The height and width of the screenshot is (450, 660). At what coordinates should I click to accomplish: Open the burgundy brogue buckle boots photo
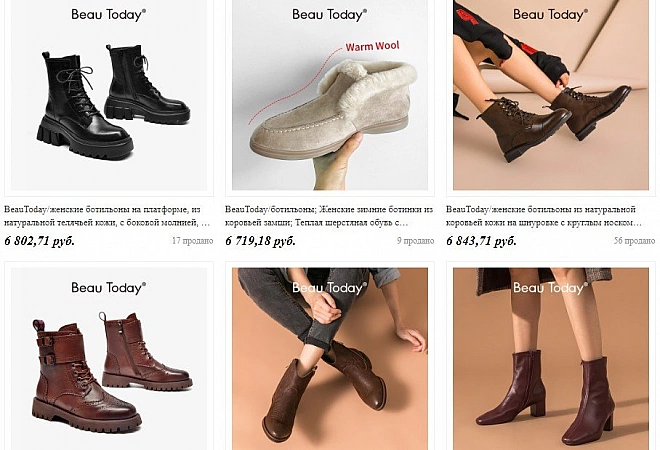(x=109, y=359)
